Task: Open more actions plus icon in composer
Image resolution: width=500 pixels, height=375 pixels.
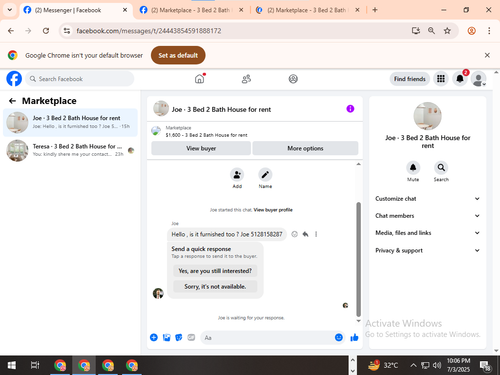Action: click(x=154, y=337)
